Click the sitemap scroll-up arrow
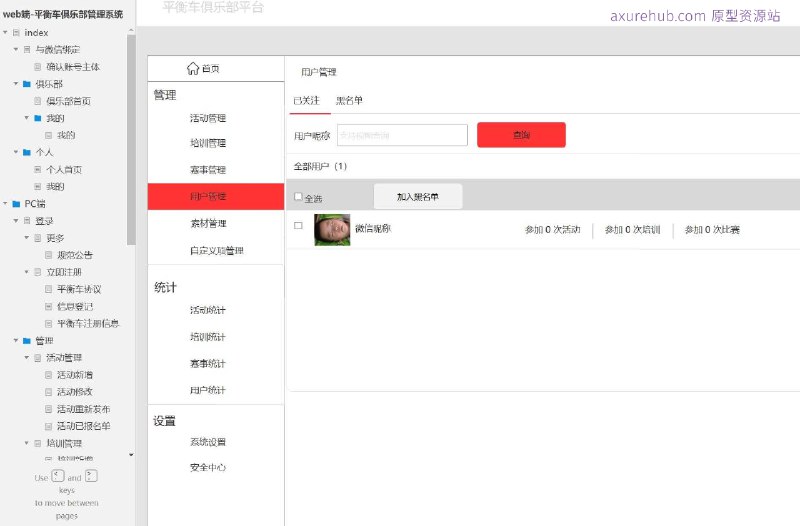This screenshot has width=800, height=526. coord(131,31)
